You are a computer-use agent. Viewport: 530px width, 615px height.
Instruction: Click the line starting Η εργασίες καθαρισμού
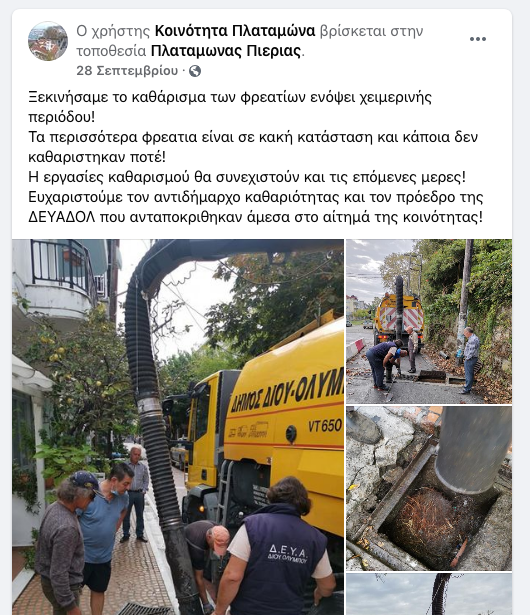pyautogui.click(x=247, y=177)
